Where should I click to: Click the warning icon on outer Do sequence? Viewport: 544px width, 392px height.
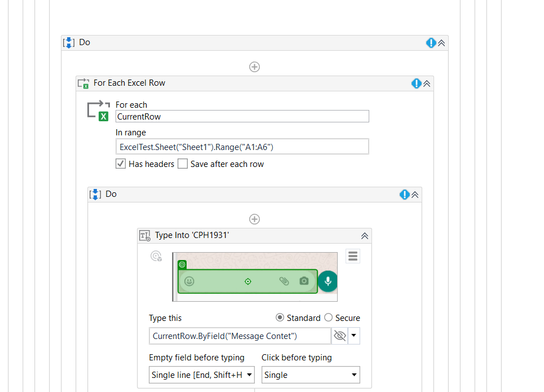[431, 43]
